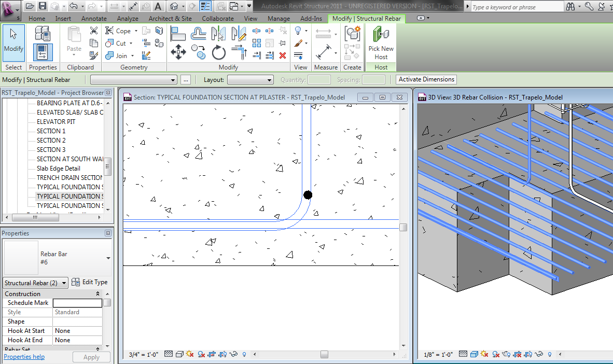This screenshot has width=613, height=364.
Task: Click the Type Properties icon
Action: 43,34
